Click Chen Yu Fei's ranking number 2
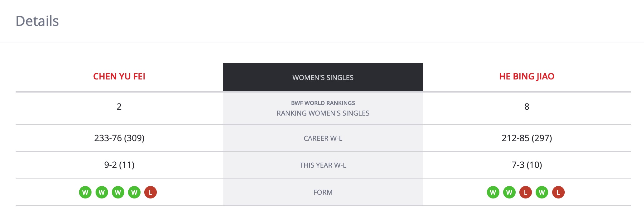644x215 pixels. (x=119, y=107)
